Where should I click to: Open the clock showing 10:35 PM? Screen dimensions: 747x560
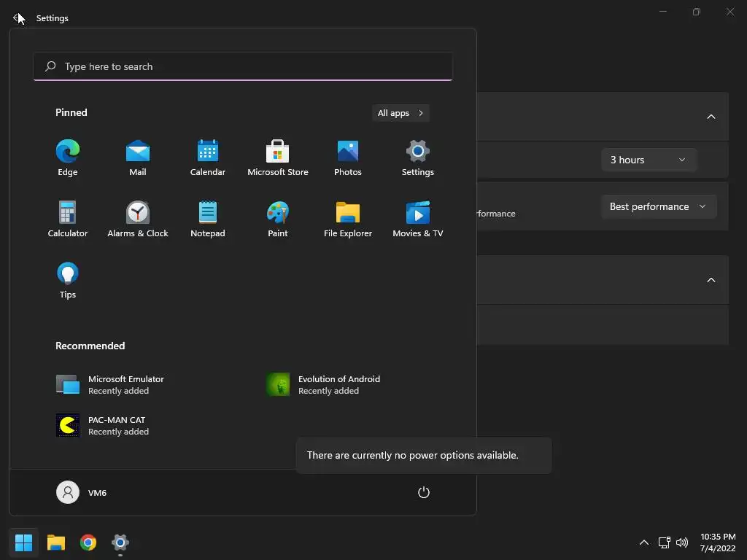pyautogui.click(x=718, y=542)
